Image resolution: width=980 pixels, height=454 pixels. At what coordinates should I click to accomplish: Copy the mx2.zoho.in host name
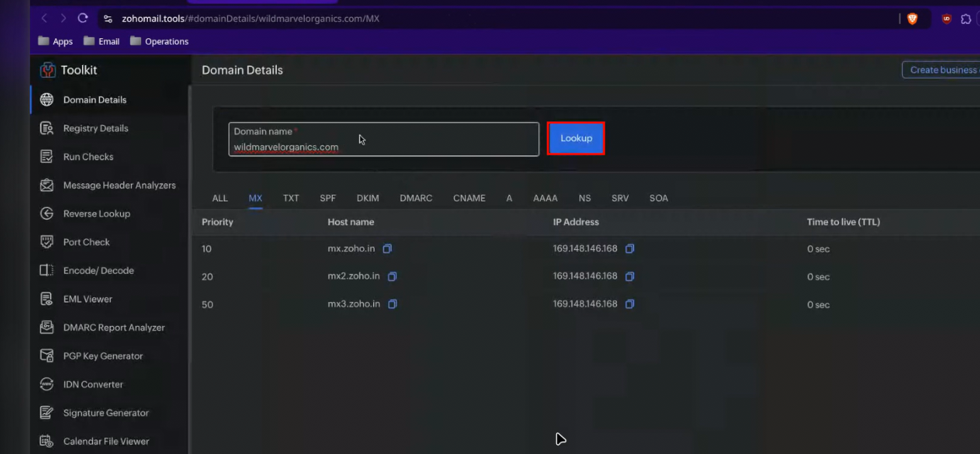[x=392, y=277]
